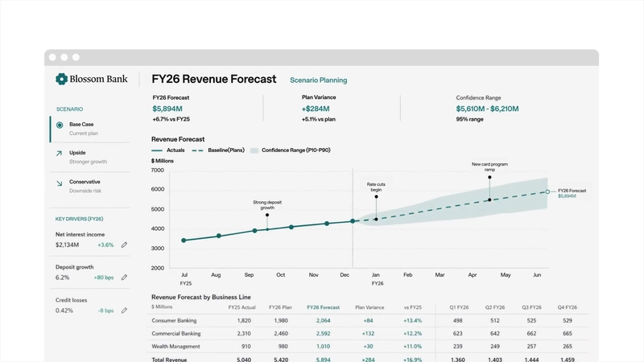
Task: Open the Scenario Planning link
Action: (318, 80)
